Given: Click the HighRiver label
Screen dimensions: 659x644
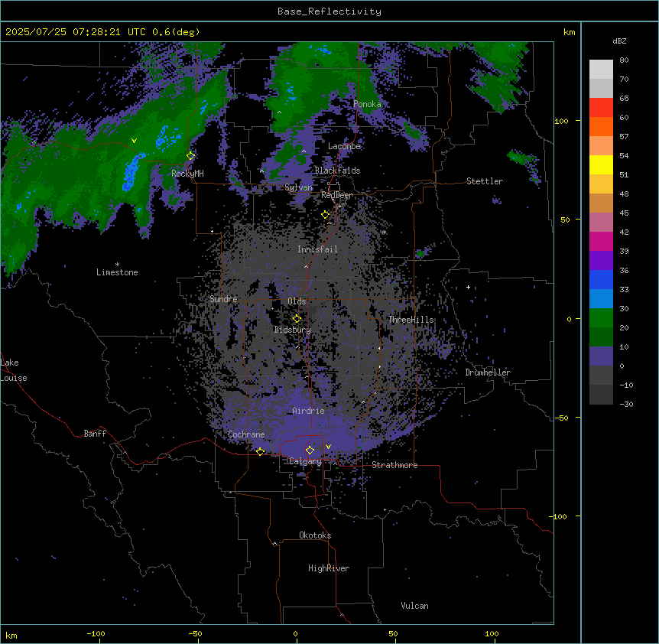Looking at the screenshot, I should click(329, 568).
